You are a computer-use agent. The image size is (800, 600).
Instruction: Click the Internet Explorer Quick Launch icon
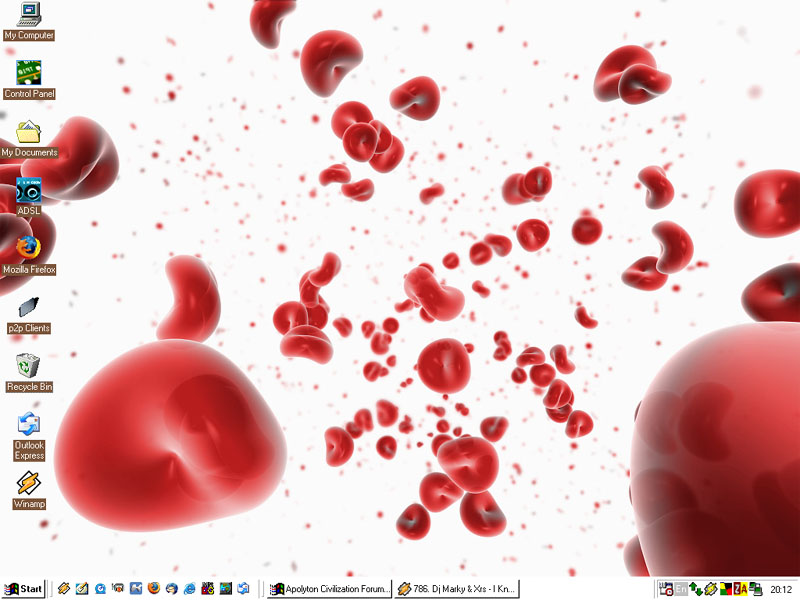189,589
